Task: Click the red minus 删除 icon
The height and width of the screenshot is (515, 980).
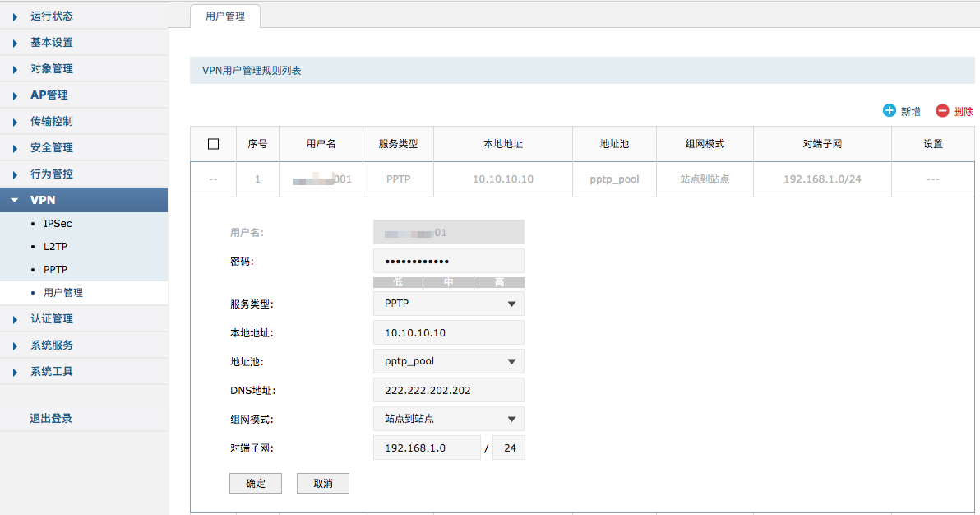Action: (x=942, y=111)
